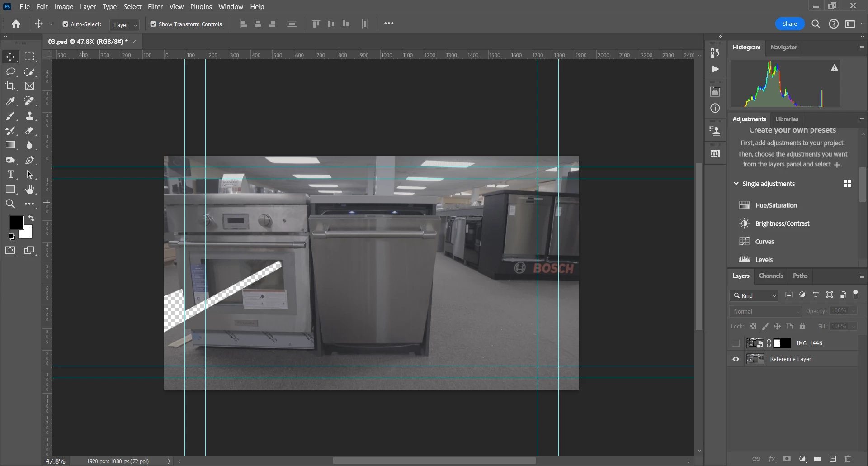The height and width of the screenshot is (466, 868).
Task: Toggle lock image pixels
Action: 765,326
